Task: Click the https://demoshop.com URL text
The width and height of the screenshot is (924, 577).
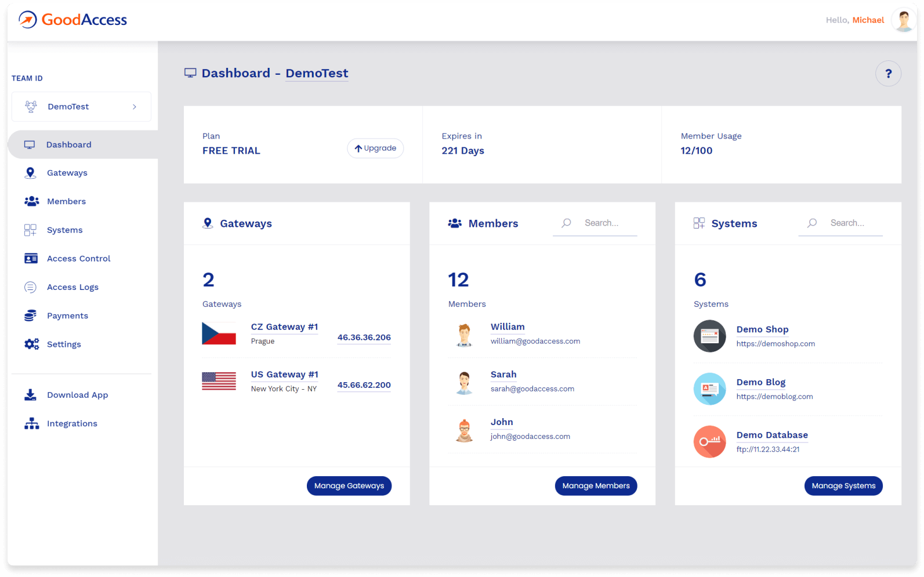Action: pyautogui.click(x=776, y=344)
